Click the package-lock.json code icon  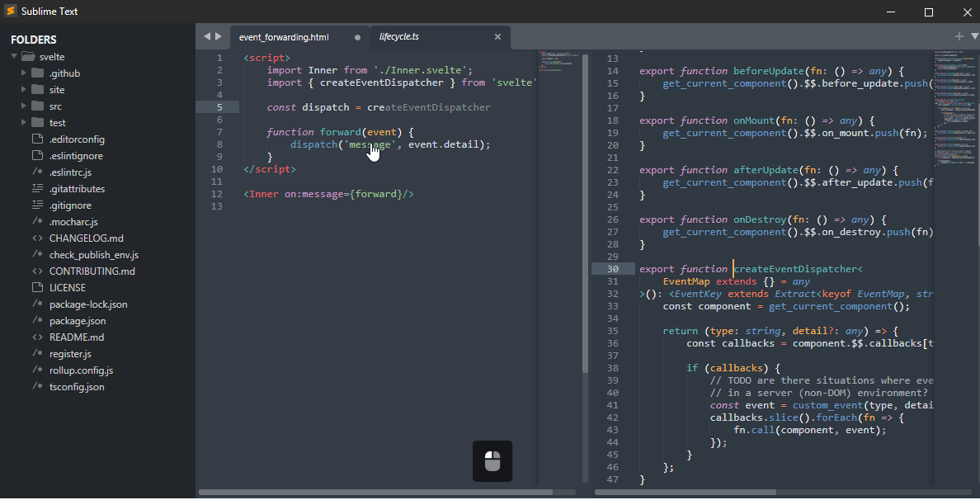(37, 304)
